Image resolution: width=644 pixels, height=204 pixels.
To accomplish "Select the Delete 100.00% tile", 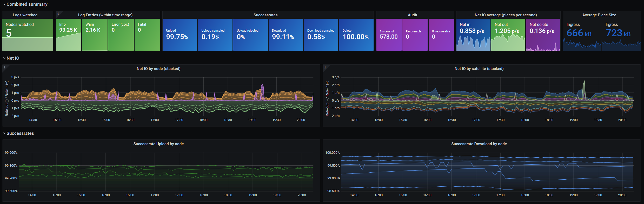I will coord(356,35).
